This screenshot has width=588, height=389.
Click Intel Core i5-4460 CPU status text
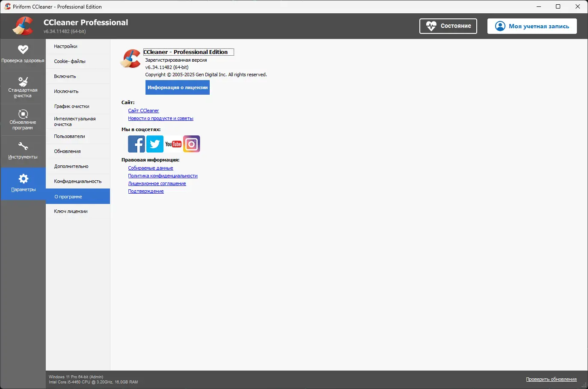pos(93,382)
